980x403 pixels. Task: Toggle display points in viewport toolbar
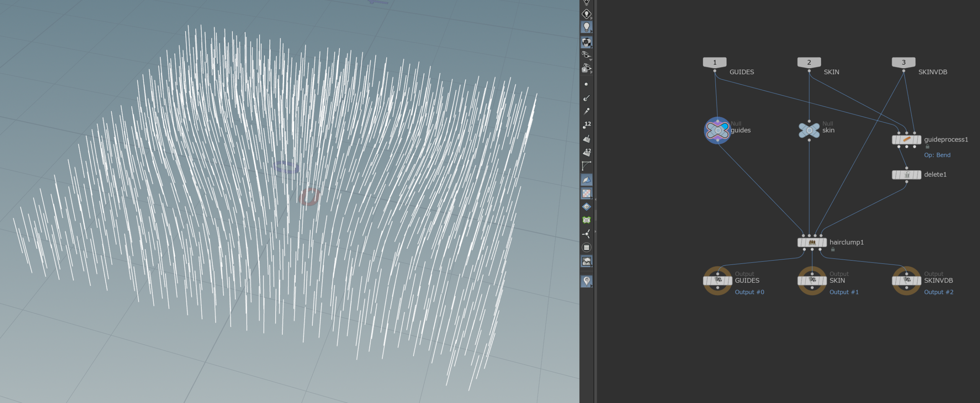(586, 84)
